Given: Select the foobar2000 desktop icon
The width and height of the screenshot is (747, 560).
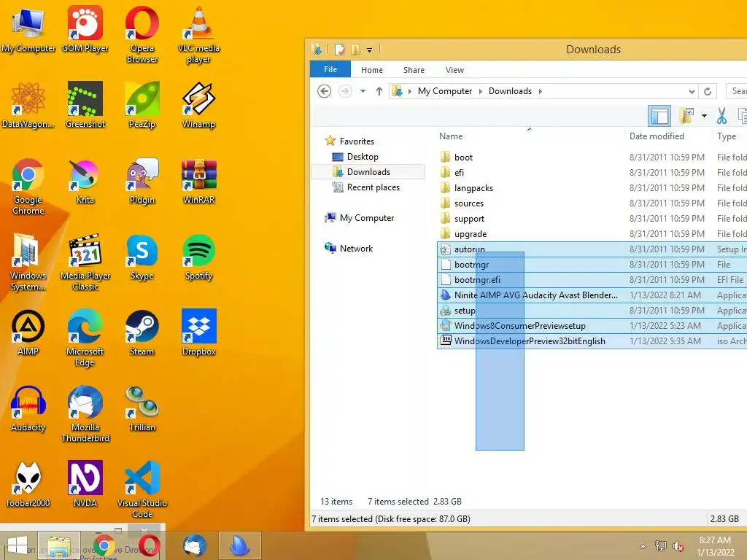Looking at the screenshot, I should (28, 484).
